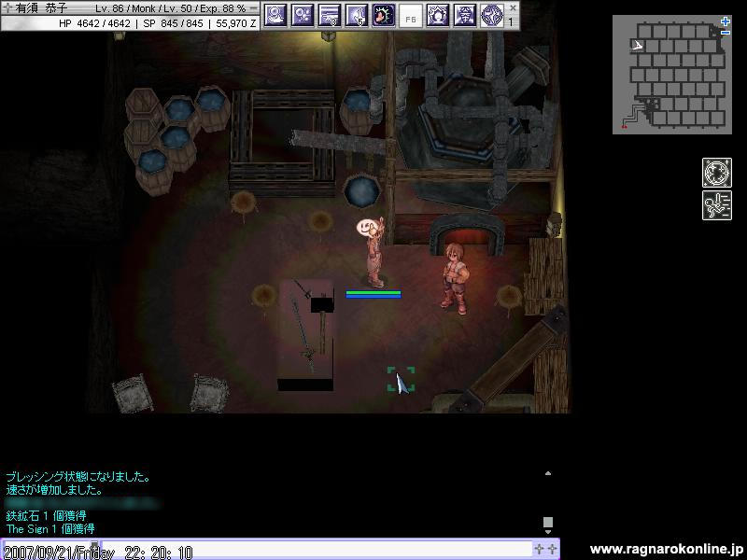Click the Lv. 86 / Monk job text

125,8
